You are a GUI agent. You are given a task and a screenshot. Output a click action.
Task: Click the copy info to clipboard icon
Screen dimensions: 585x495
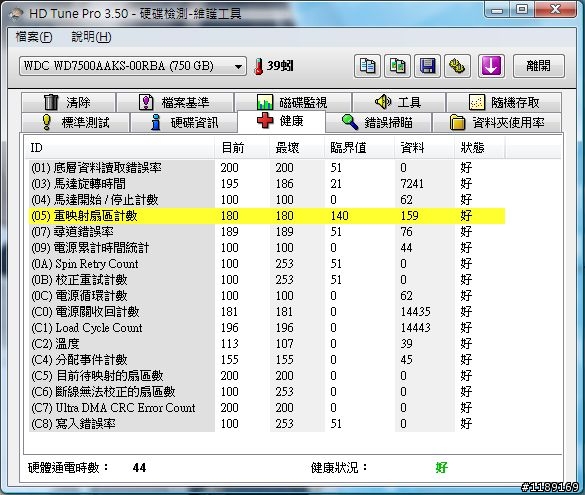point(367,66)
